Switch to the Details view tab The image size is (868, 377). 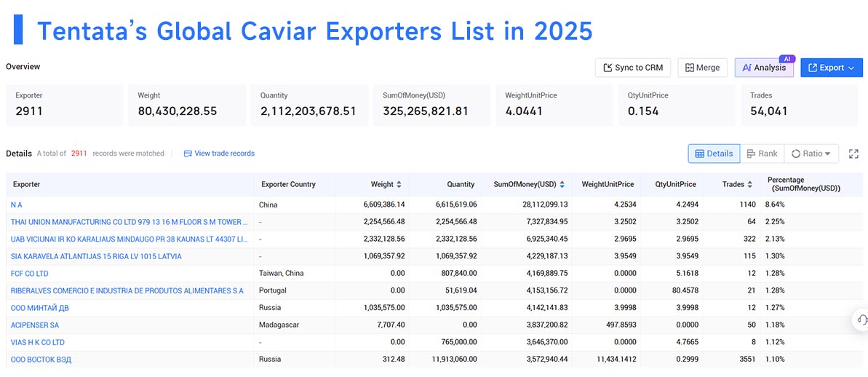pos(714,154)
